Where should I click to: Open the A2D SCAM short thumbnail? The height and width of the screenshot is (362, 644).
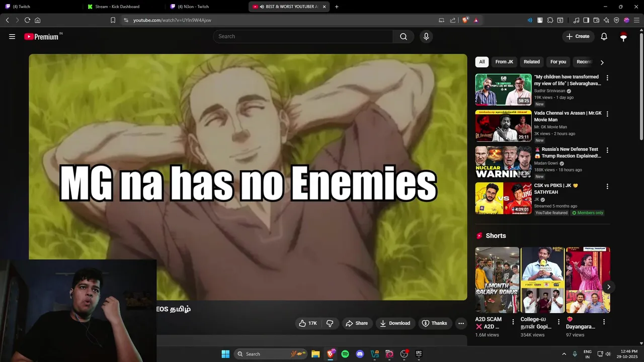[497, 280]
